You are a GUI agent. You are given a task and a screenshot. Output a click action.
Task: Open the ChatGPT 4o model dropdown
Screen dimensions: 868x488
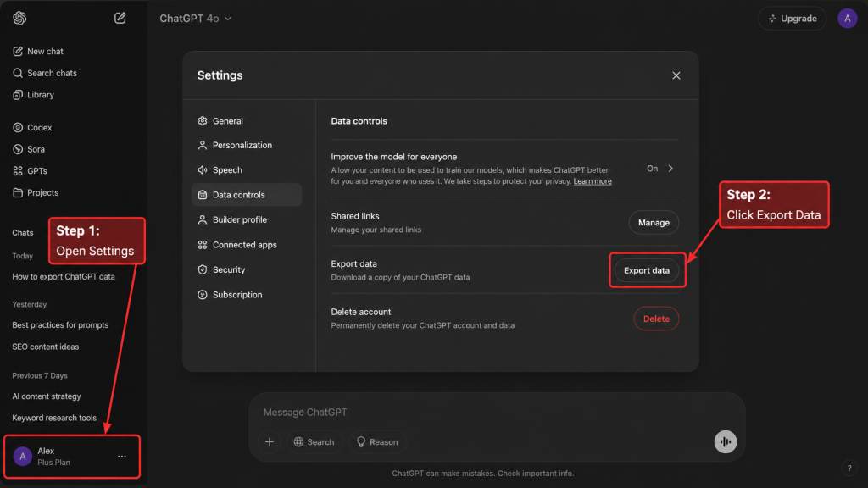click(x=196, y=19)
